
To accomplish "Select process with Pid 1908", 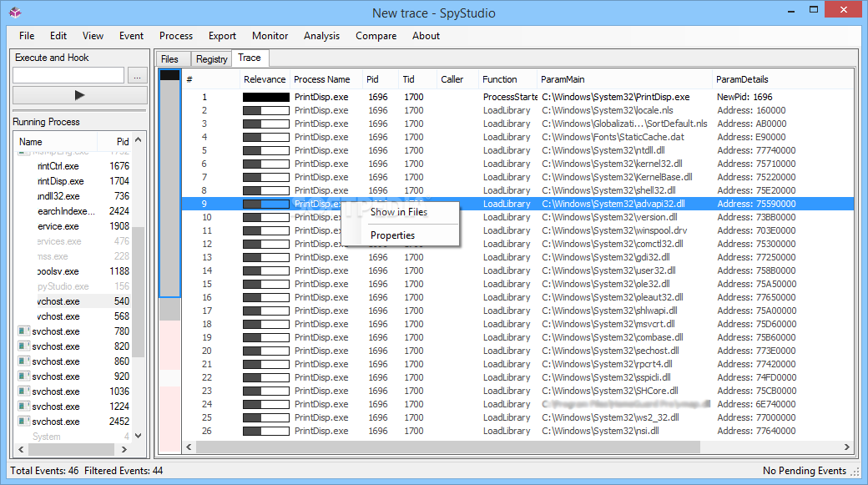I will click(73, 226).
